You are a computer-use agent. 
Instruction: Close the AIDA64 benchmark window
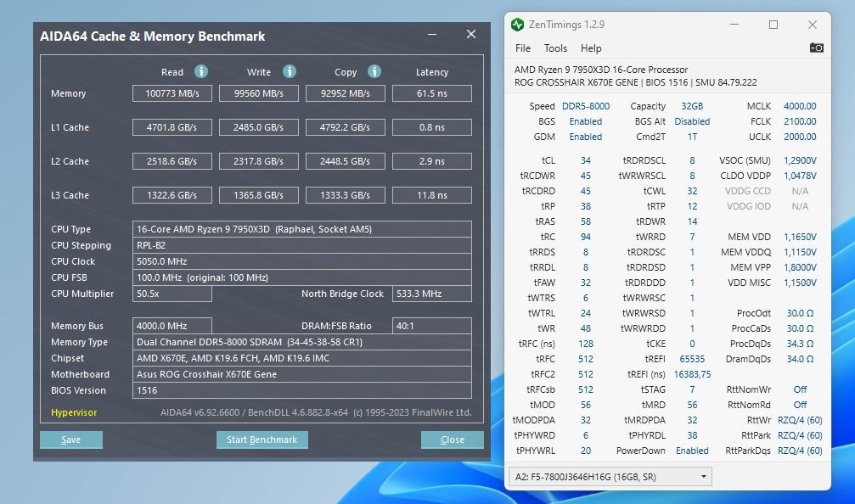471,34
